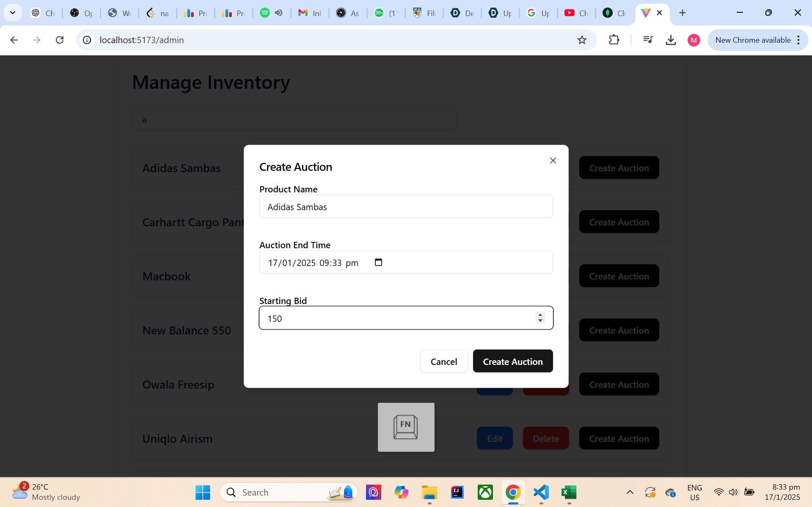Edit the Uniqlo Airism item

tap(494, 438)
